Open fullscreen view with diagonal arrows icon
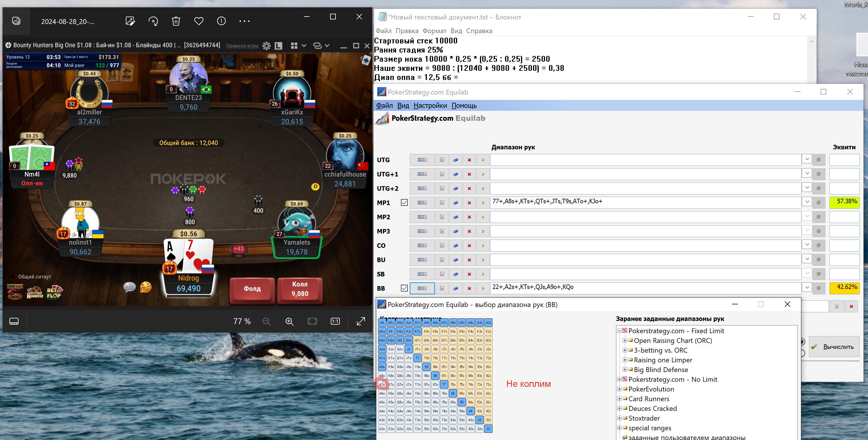 [x=361, y=321]
